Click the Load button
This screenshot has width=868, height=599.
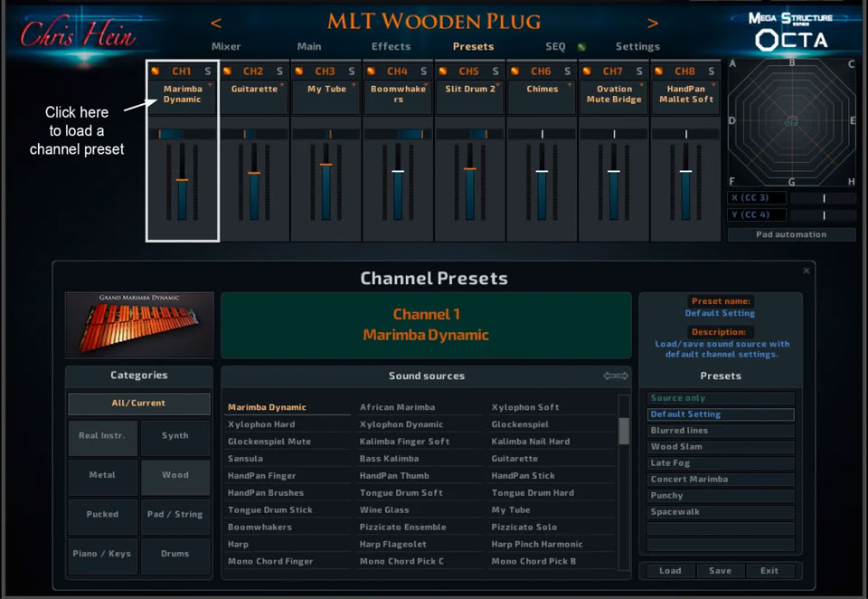coord(670,571)
